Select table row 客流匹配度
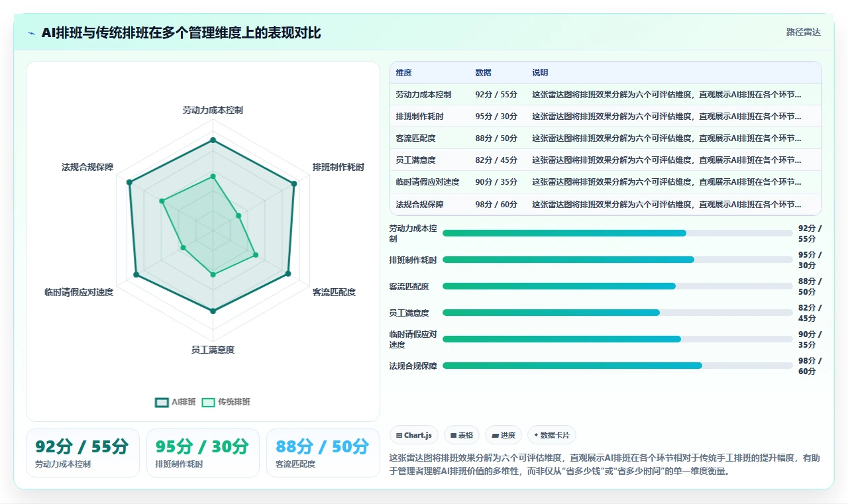This screenshot has width=848, height=504. 606,138
